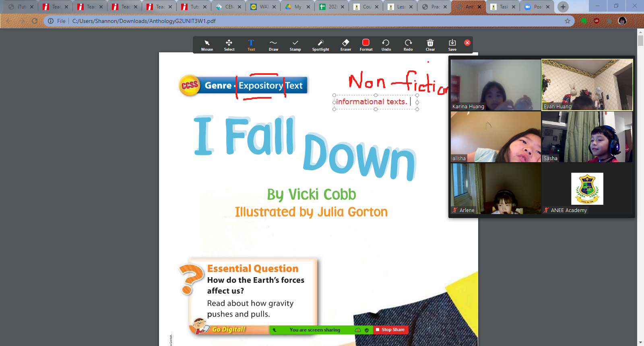Click the File info icon in address bar
The height and width of the screenshot is (346, 644).
[x=51, y=21]
